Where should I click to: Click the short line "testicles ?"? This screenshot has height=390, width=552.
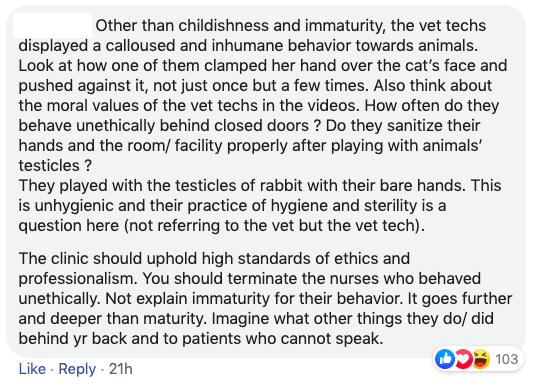click(55, 166)
